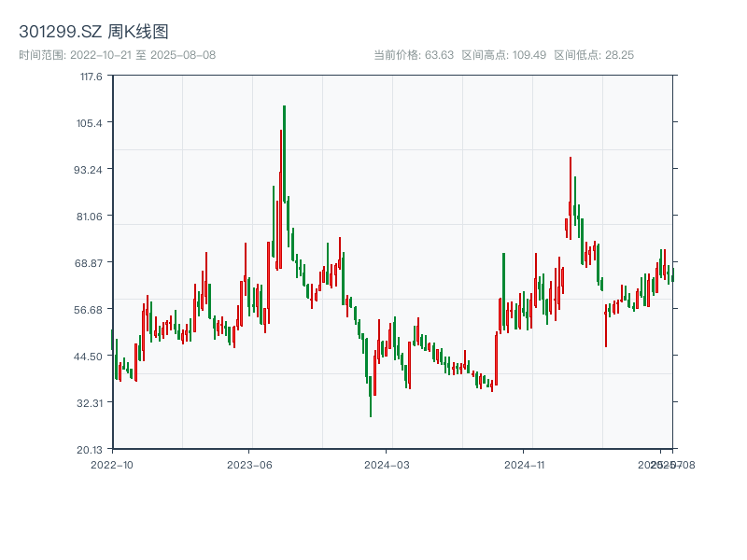The height and width of the screenshot is (560, 747).
Task: Click the y-axis label 44.50
Action: (x=88, y=357)
